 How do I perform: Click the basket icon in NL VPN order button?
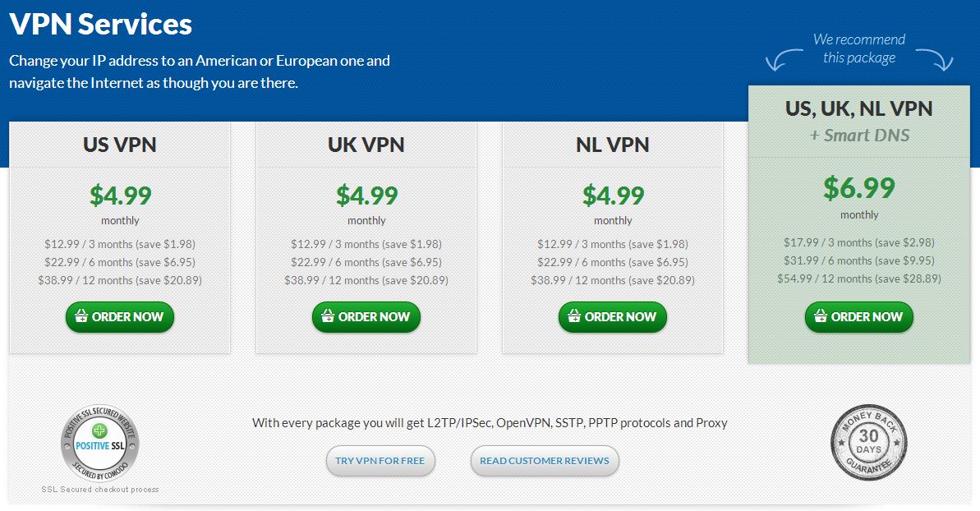click(x=573, y=315)
